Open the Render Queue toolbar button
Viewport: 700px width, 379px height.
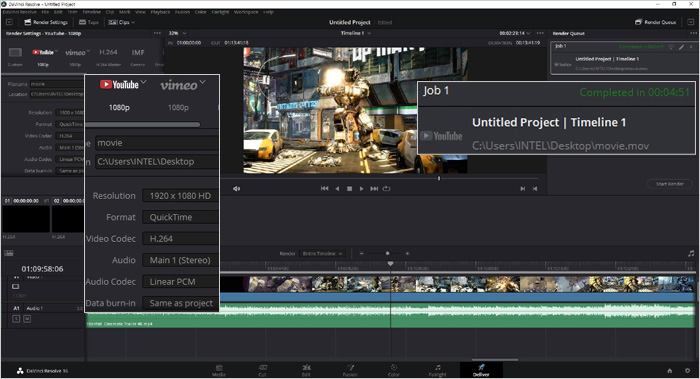656,22
